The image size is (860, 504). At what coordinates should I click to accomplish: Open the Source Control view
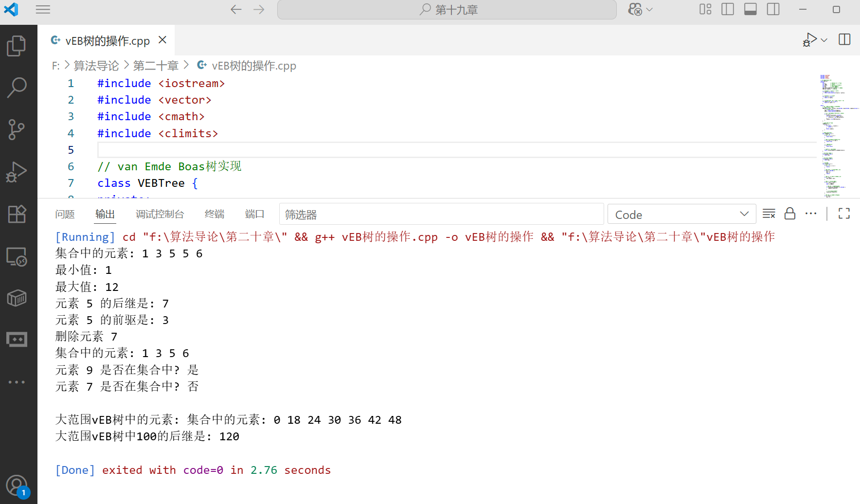[x=17, y=130]
